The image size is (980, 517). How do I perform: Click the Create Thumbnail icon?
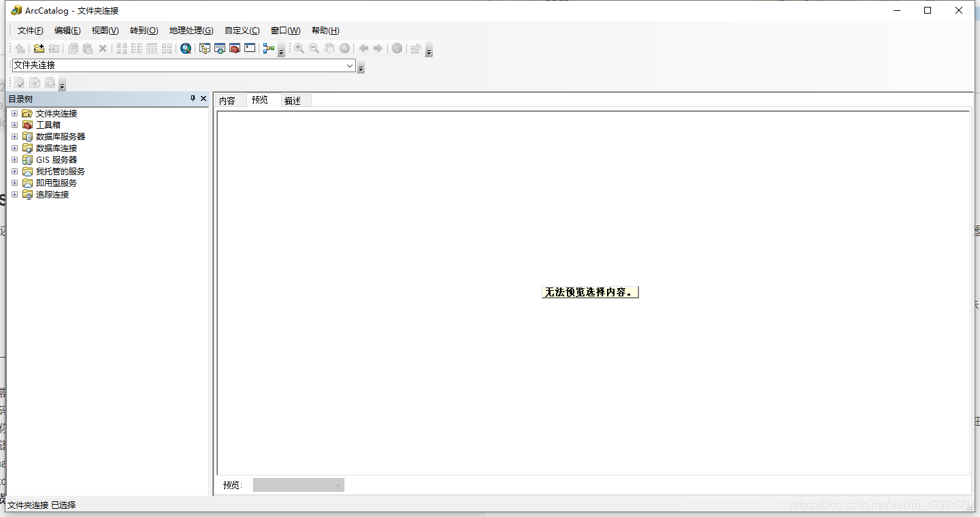click(416, 48)
